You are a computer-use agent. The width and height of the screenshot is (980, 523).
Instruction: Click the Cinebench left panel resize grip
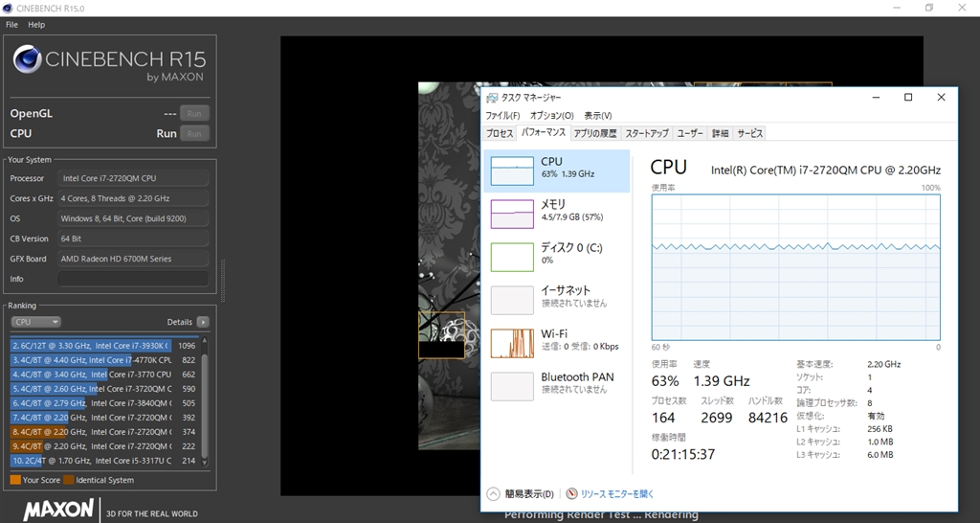222,281
